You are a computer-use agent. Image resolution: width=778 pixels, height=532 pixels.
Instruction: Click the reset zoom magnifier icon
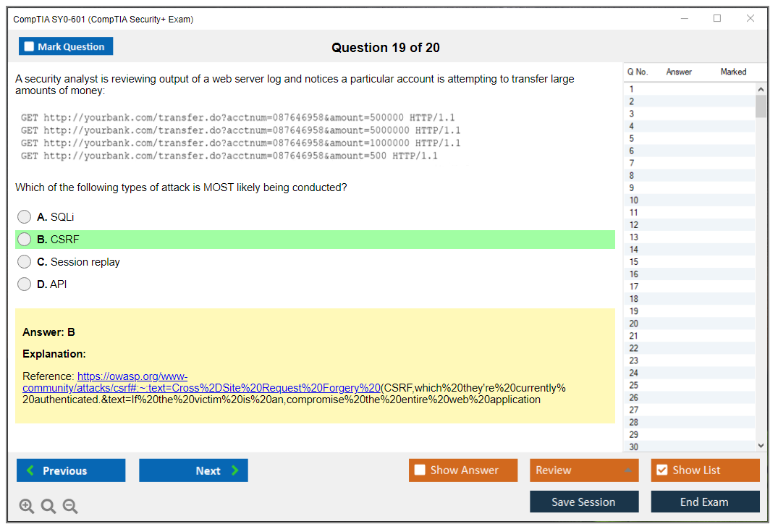48,507
